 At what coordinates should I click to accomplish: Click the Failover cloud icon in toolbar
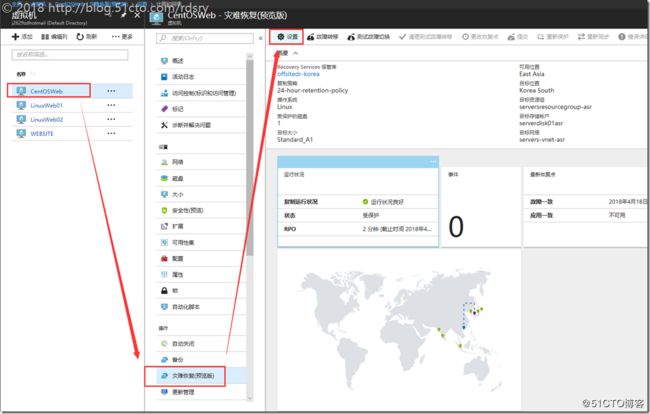click(x=310, y=37)
